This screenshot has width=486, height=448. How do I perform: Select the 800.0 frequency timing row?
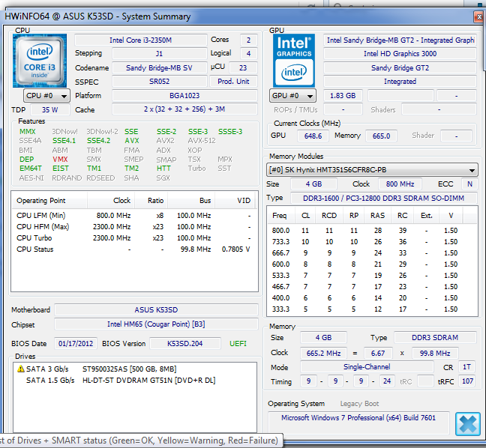(372, 231)
